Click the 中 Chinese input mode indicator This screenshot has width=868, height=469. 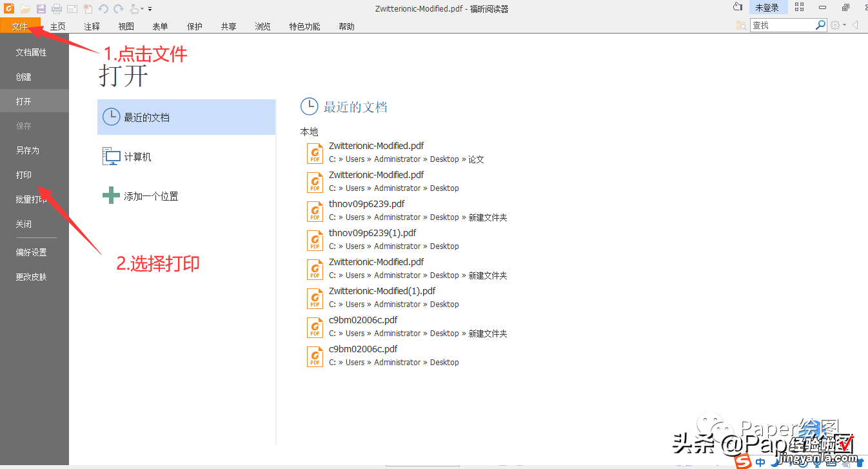coord(761,463)
